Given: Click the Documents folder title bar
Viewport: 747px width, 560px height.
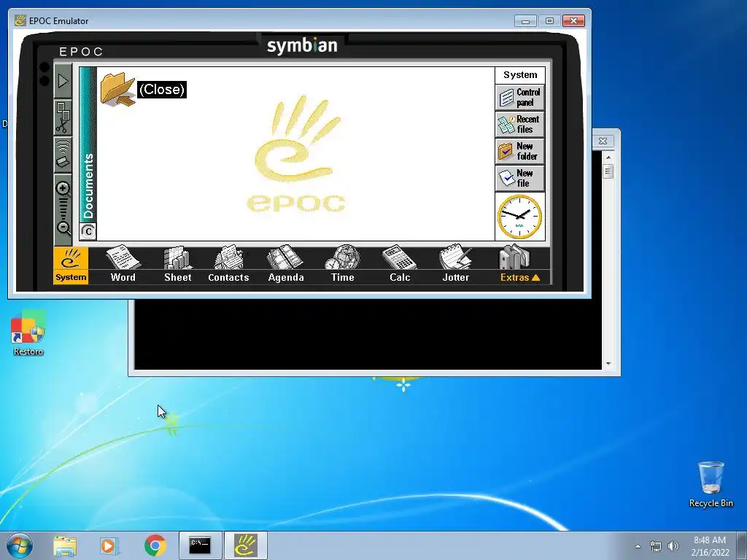Looking at the screenshot, I should 88,145.
